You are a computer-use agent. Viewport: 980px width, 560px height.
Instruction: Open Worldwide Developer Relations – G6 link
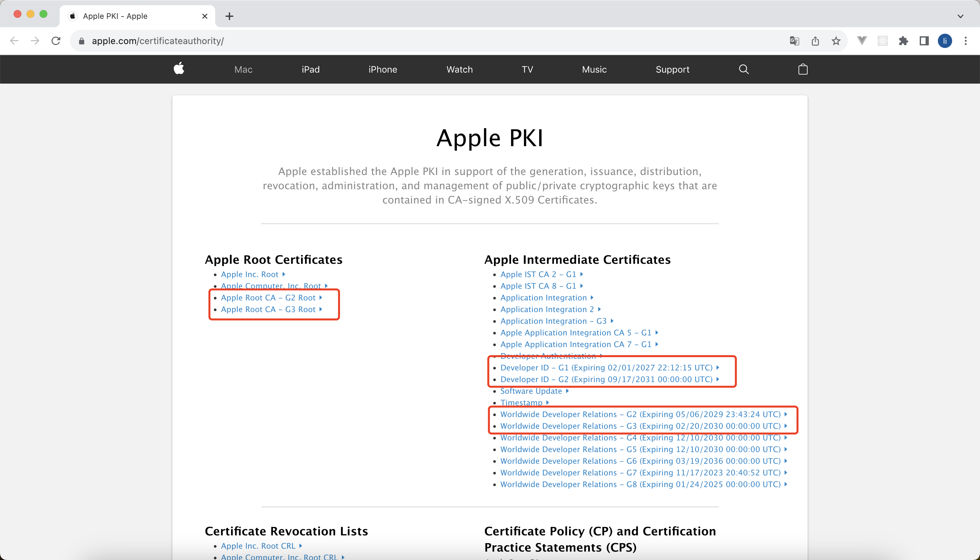point(644,461)
